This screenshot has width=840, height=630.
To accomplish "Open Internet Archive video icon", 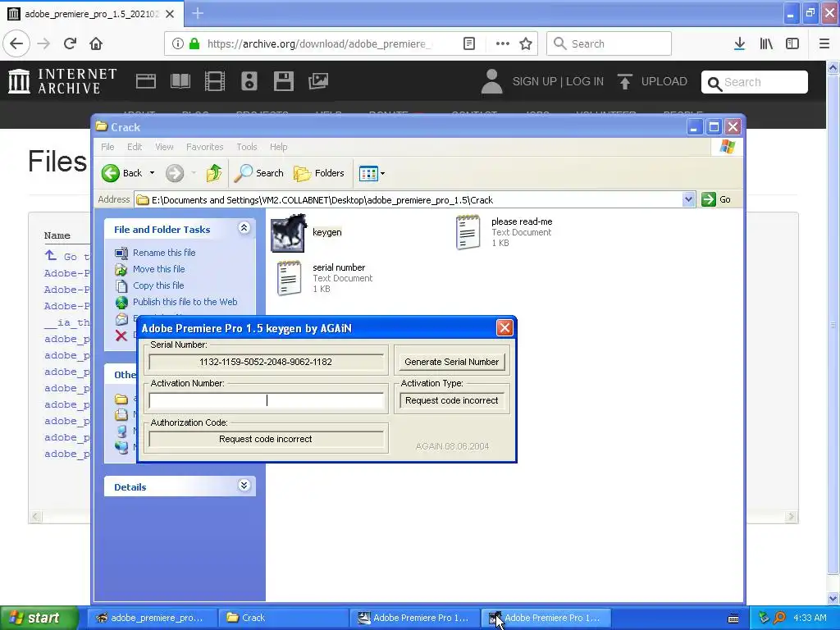I will (x=215, y=81).
